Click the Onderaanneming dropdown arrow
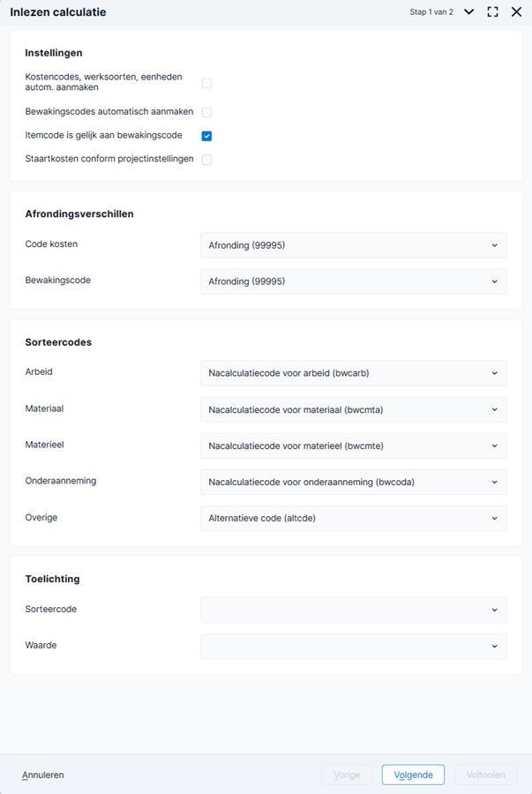 point(495,482)
